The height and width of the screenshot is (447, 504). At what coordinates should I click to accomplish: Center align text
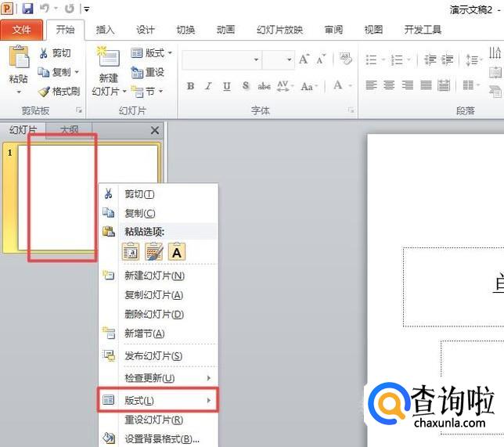pos(389,85)
